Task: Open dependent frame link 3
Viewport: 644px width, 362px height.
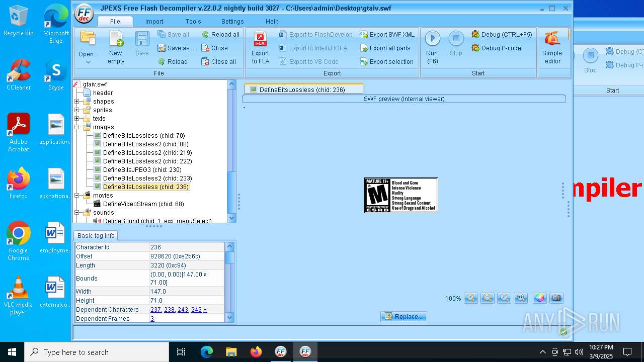Action: (152, 319)
